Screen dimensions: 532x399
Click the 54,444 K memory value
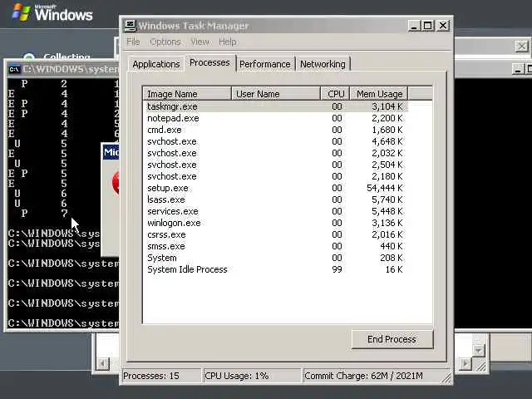pos(384,188)
